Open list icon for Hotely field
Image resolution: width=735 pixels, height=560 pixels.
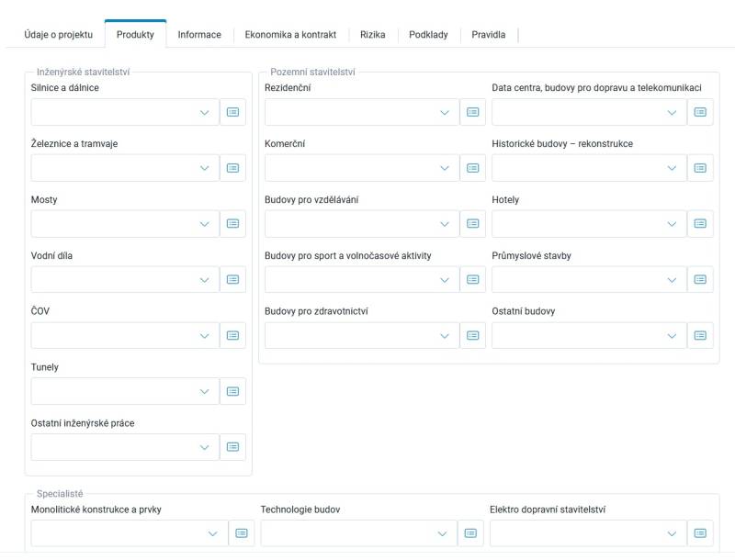point(700,224)
